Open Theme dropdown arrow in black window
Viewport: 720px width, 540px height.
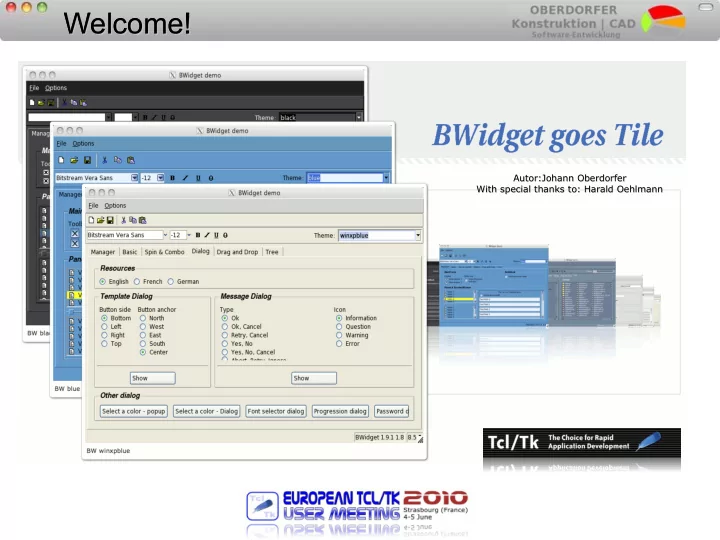(359, 118)
